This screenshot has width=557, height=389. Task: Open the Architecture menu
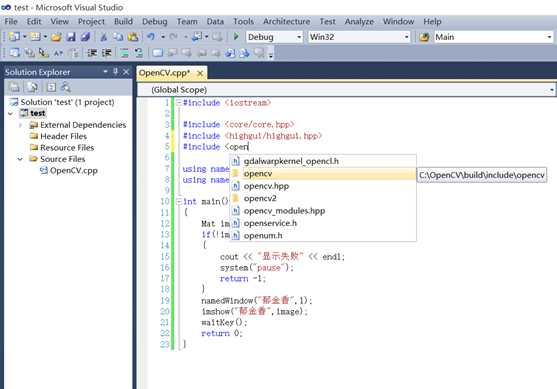tap(286, 21)
